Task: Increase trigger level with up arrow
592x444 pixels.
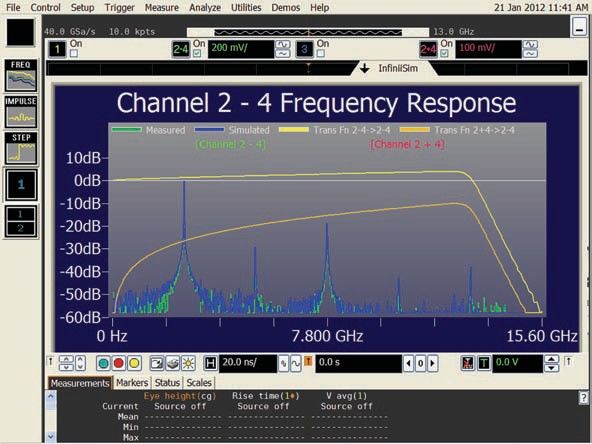Action: 552,359
